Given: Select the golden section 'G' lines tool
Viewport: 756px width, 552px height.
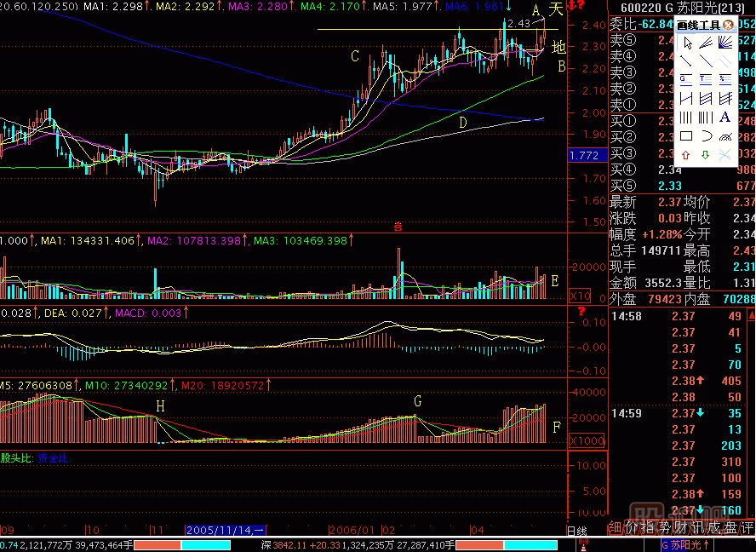Looking at the screenshot, I should pyautogui.click(x=685, y=80).
